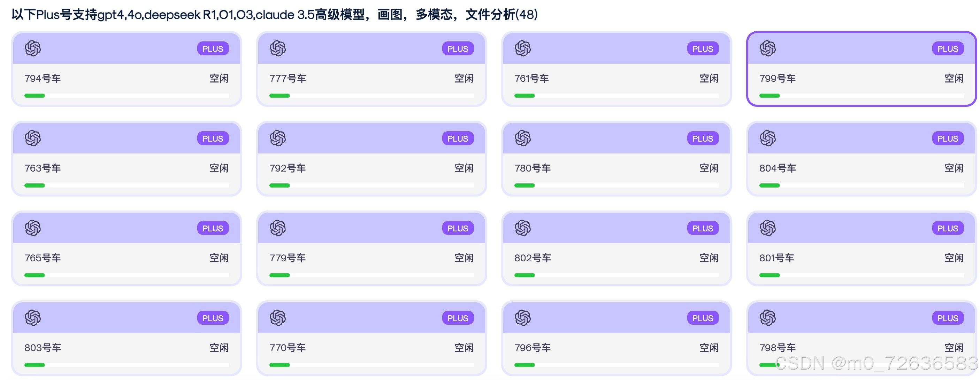This screenshot has width=980, height=380.
Task: Click the green usage bar of 794号车
Action: 35,96
